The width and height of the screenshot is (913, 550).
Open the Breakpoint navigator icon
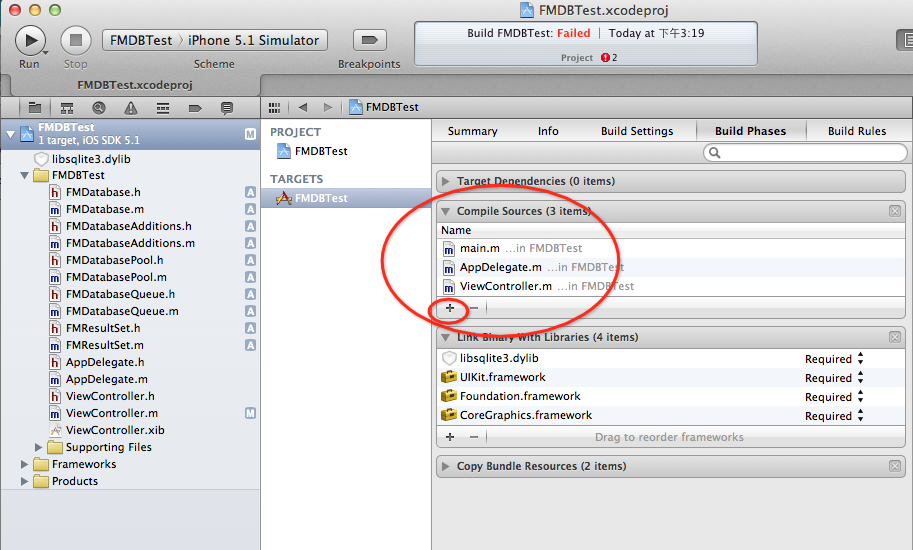tap(195, 108)
